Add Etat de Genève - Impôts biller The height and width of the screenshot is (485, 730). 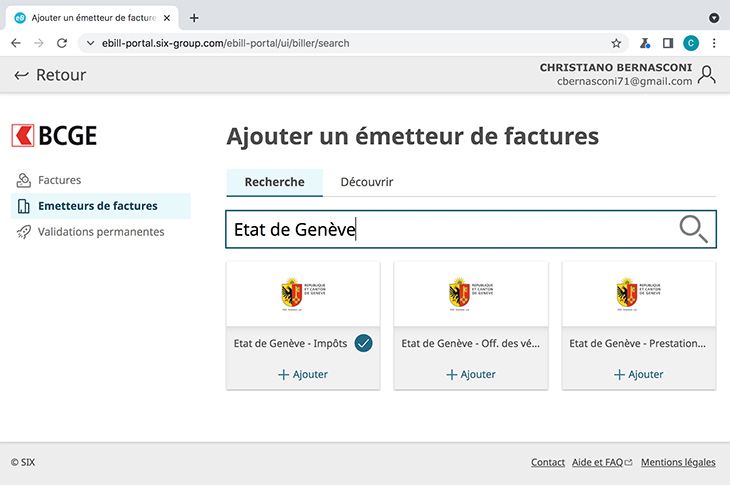(303, 374)
